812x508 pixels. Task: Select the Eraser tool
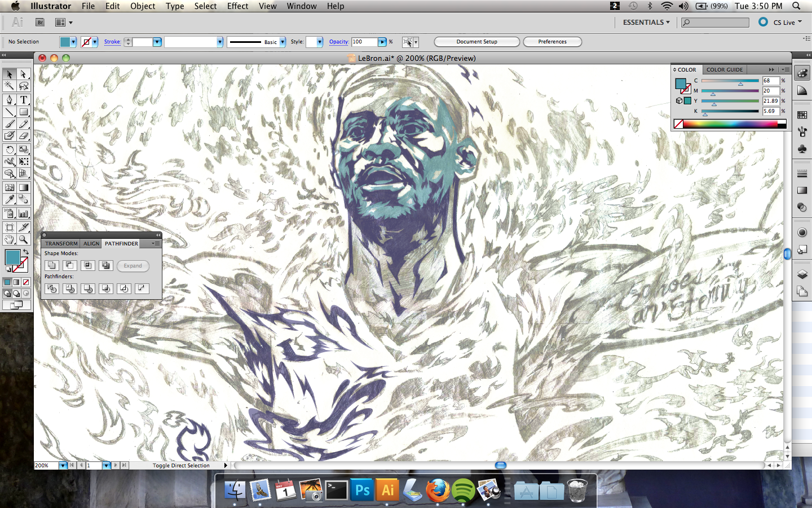(23, 135)
